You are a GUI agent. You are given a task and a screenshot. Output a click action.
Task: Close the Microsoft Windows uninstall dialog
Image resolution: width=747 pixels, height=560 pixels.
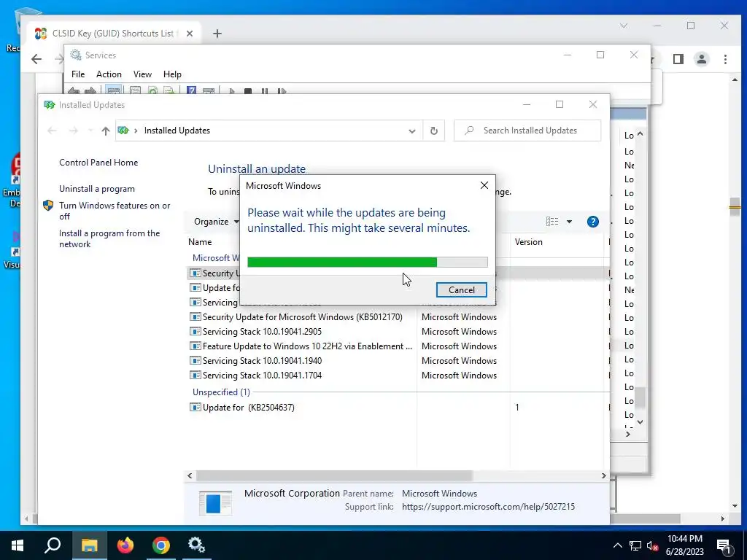[484, 185]
